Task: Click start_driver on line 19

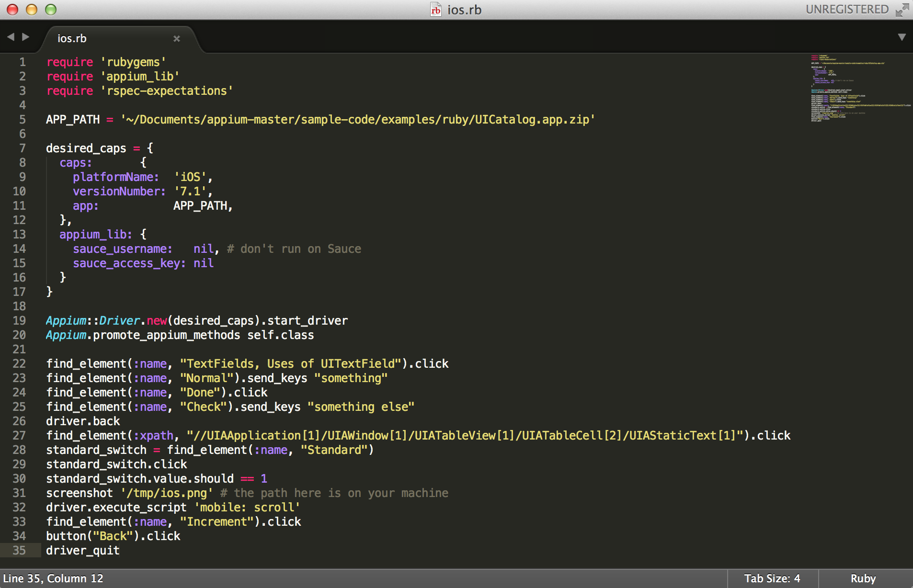Action: 308,321
